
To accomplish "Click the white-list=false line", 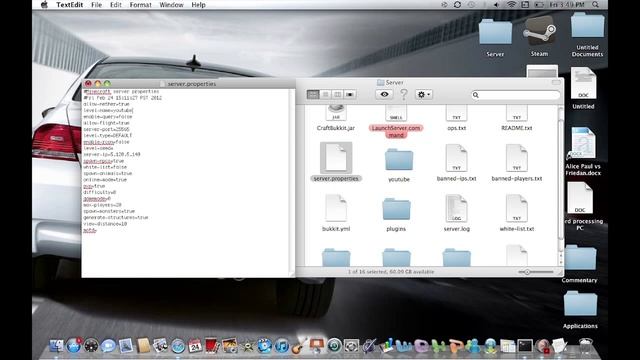I will (105, 167).
